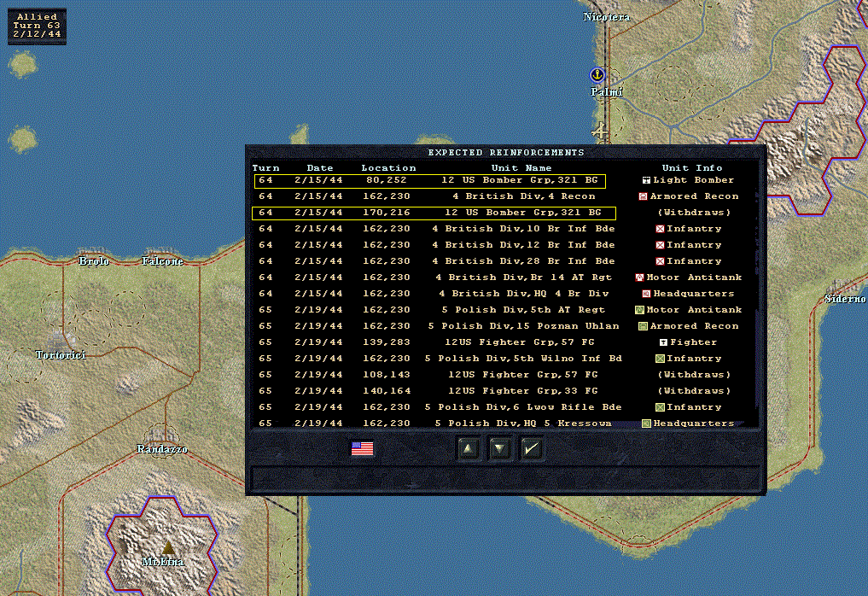Click the down arrow button in reinforcements dialog
868x596 pixels.
tap(499, 448)
